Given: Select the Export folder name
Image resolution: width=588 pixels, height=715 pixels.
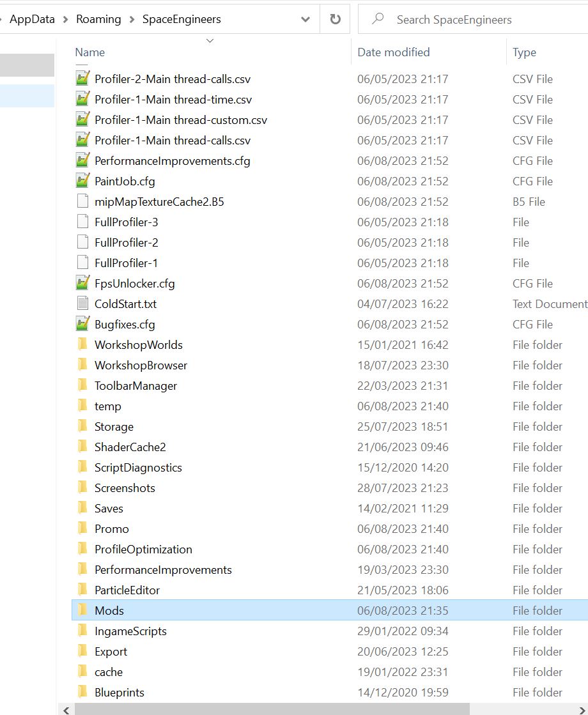Looking at the screenshot, I should (x=111, y=651).
